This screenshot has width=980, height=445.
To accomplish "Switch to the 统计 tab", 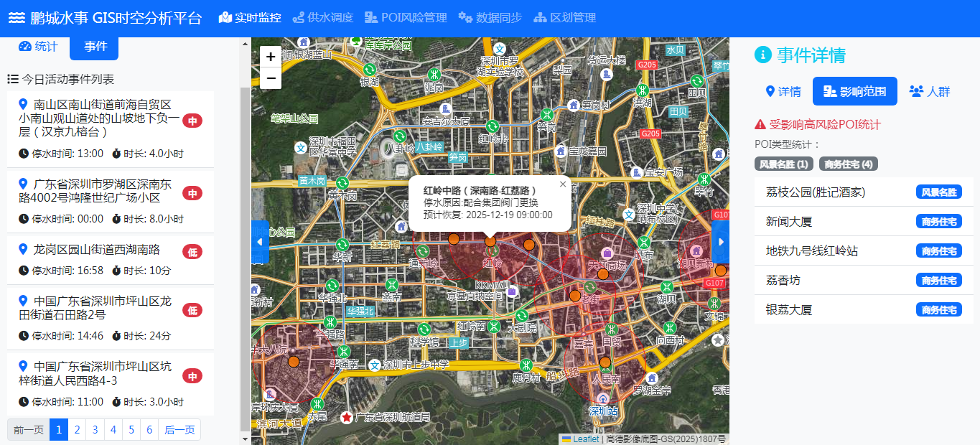I will coord(38,47).
